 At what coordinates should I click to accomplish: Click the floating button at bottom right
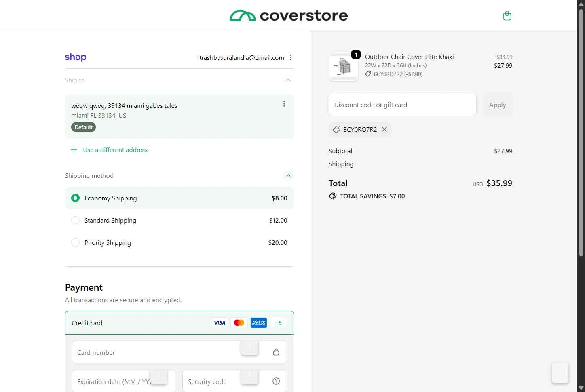coord(560,373)
